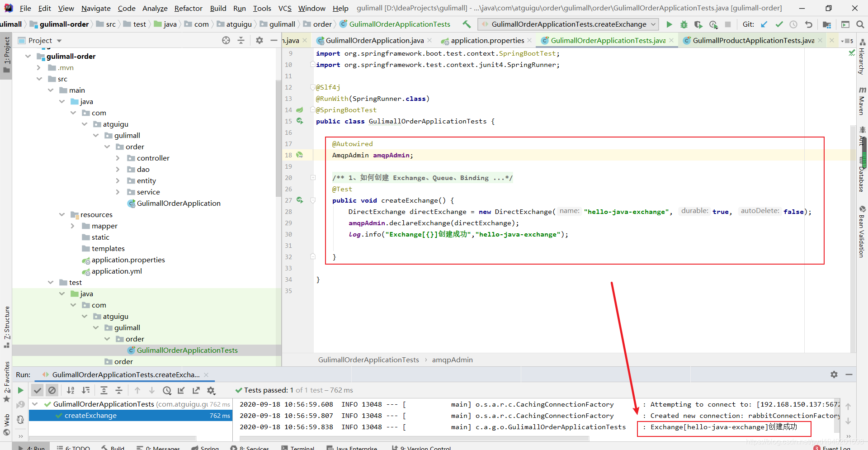The image size is (868, 450).
Task: Toggle the Web tool window side tab
Action: point(6,424)
